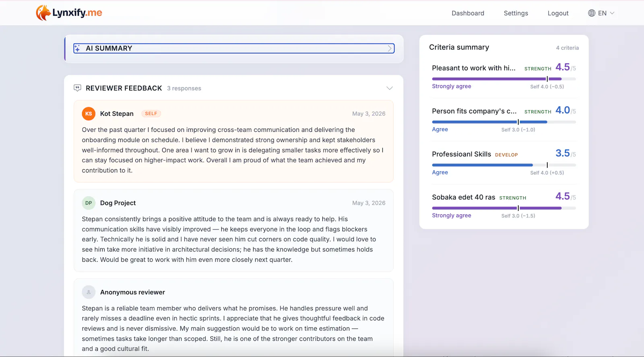Click the SELF badge

(151, 114)
